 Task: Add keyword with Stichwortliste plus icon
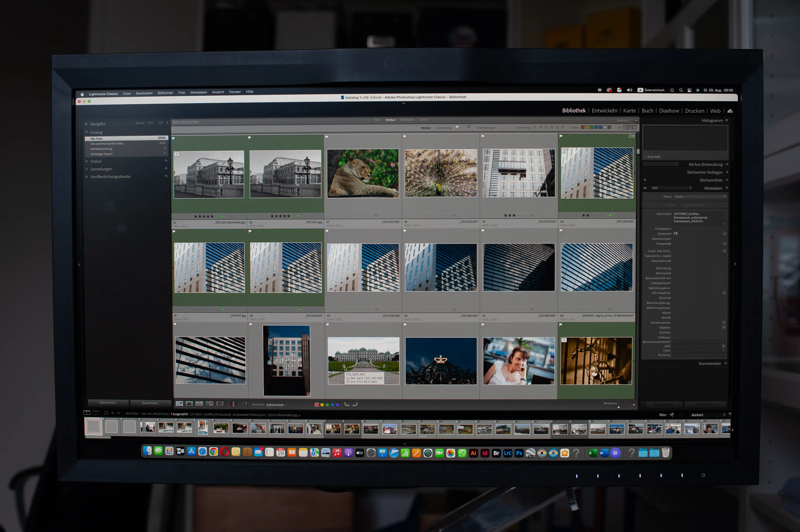(645, 180)
